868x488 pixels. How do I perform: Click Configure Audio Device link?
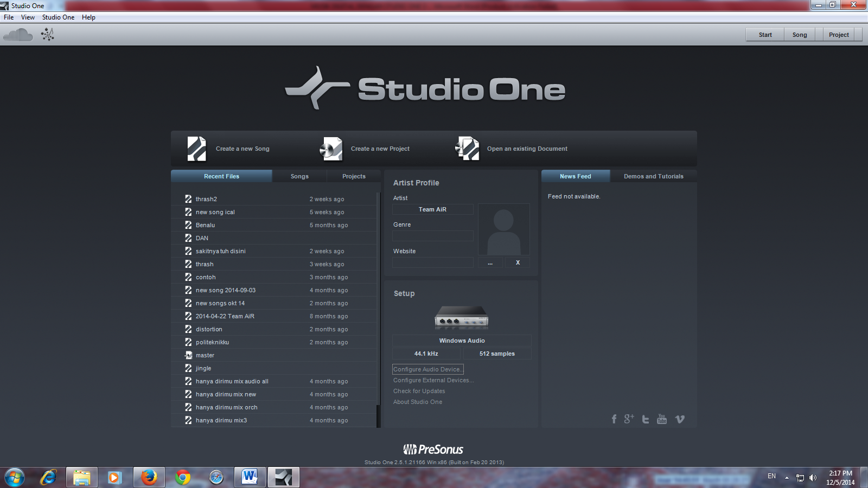coord(428,369)
